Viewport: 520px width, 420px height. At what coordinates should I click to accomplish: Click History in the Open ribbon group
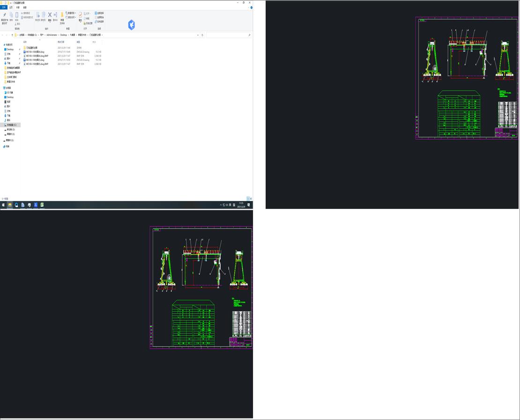click(x=88, y=23)
